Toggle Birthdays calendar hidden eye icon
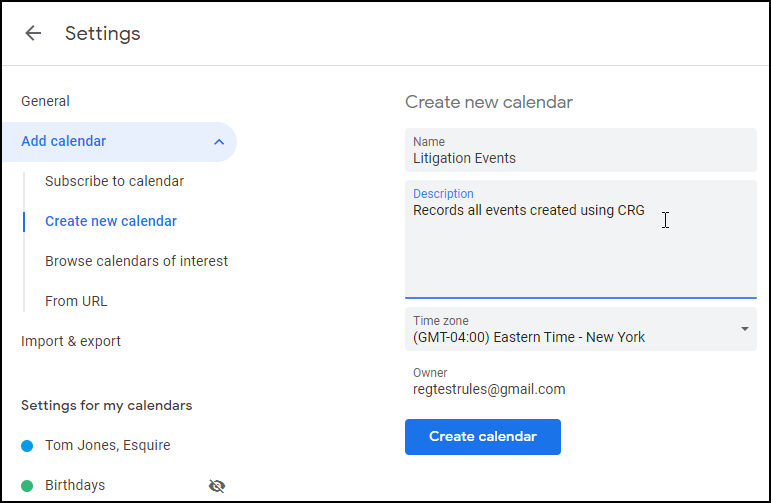This screenshot has width=771, height=503. (x=217, y=486)
